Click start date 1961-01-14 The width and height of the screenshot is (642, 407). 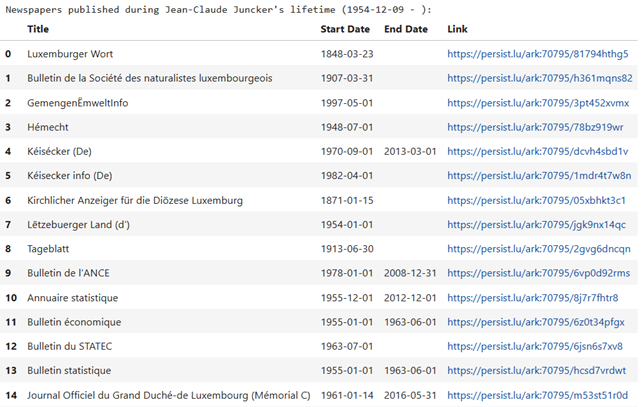(x=347, y=395)
